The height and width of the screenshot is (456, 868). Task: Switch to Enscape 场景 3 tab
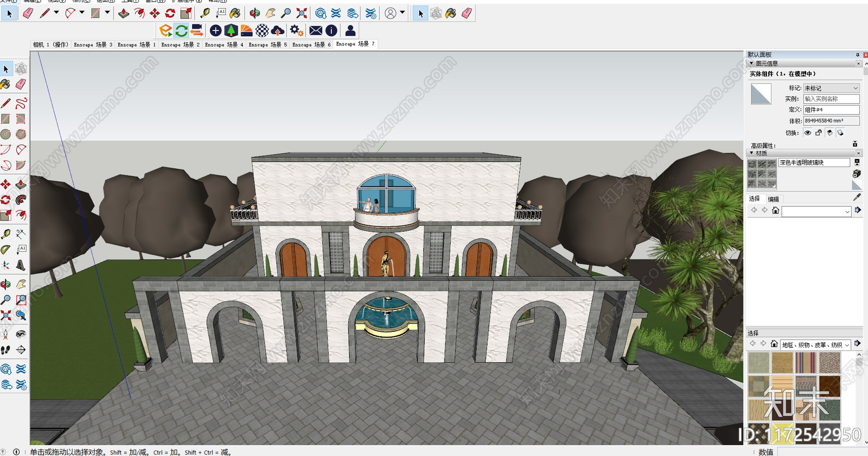pos(93,45)
